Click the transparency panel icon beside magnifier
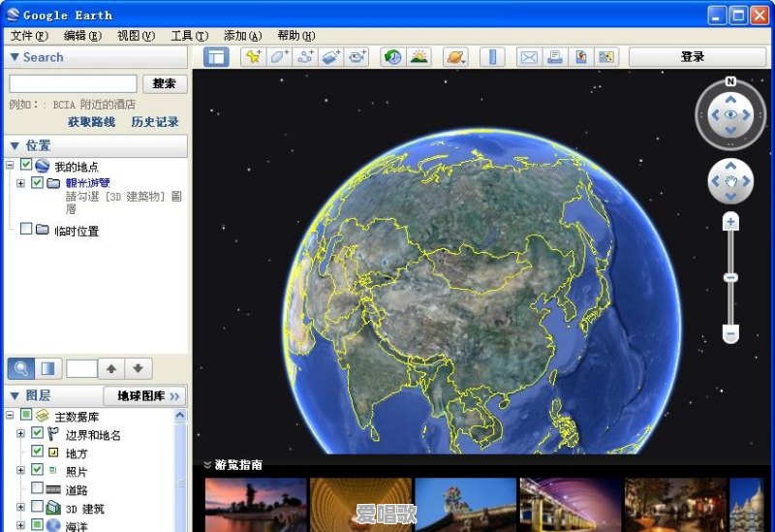Viewport: 775px width, 532px height. pyautogui.click(x=47, y=368)
